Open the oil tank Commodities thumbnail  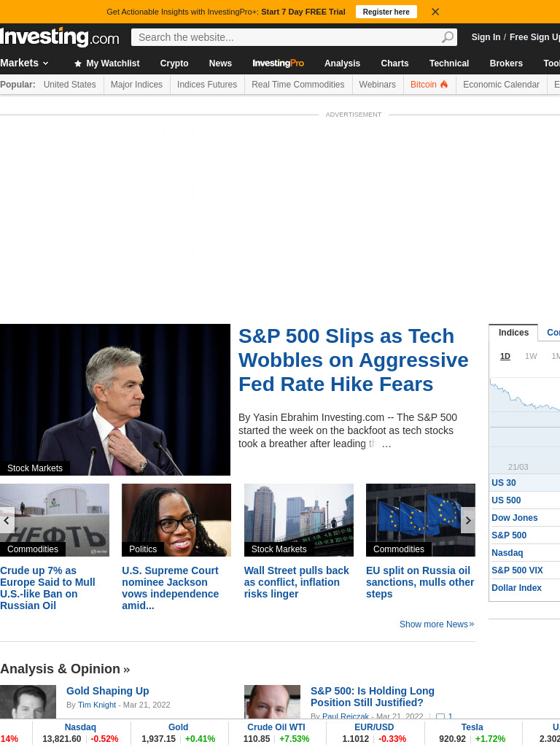[55, 519]
